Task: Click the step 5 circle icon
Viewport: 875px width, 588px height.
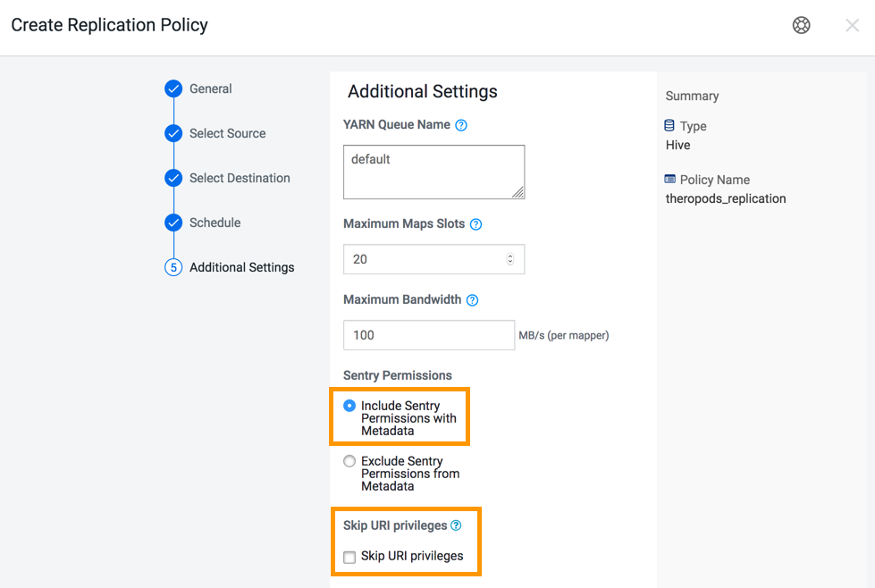Action: 173,267
